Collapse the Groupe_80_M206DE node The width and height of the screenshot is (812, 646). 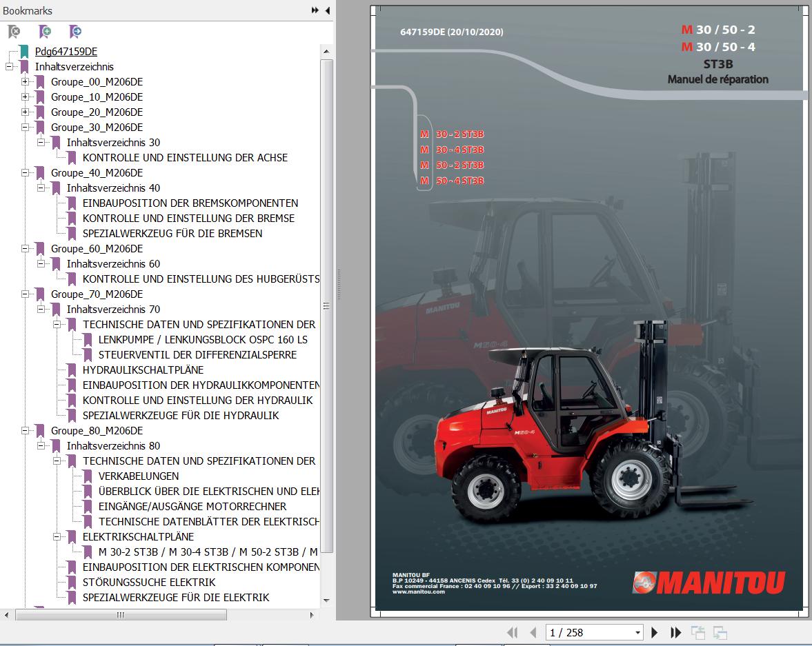point(25,431)
